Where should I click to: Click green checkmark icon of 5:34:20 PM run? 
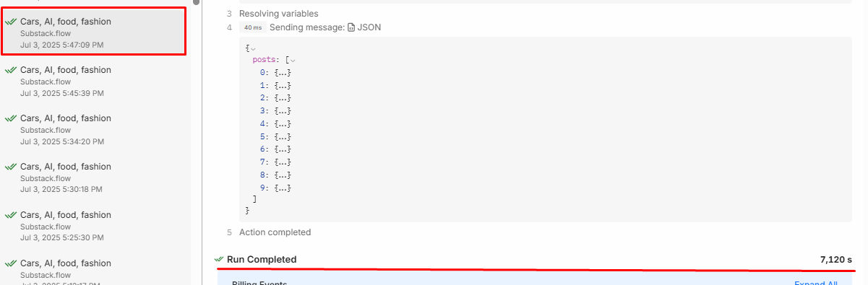[11, 118]
